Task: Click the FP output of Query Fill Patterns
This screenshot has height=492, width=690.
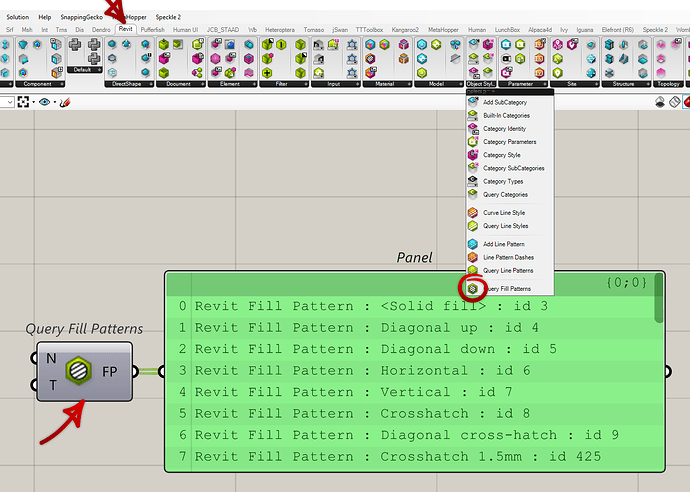Action: click(110, 372)
